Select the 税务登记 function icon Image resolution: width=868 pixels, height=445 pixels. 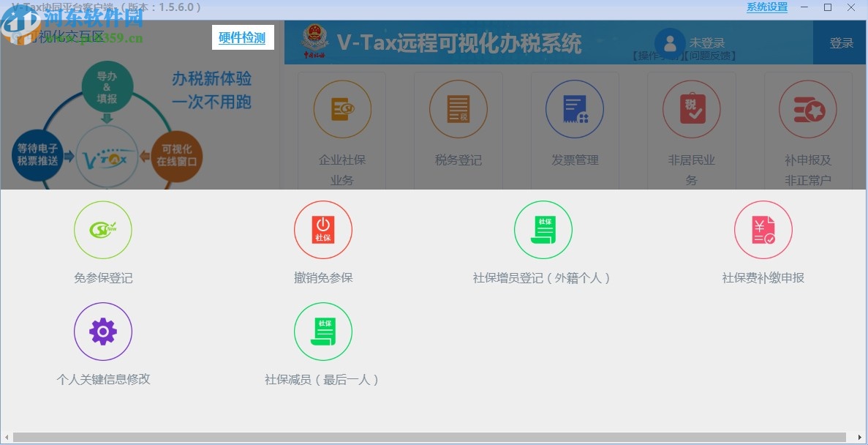[458, 109]
